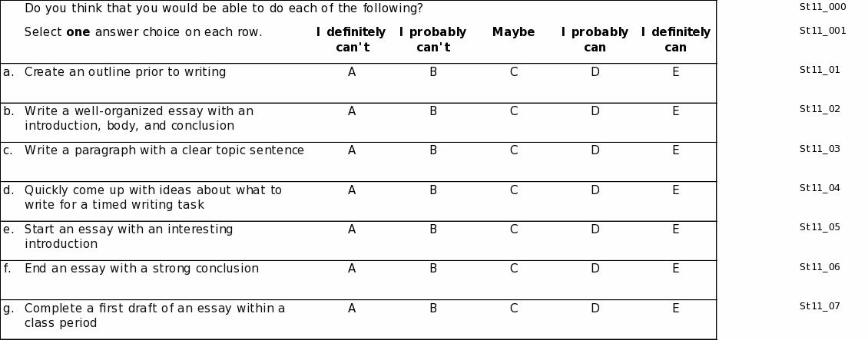868x340 pixels.
Task: Click variable label St11_07
Action: (x=820, y=306)
